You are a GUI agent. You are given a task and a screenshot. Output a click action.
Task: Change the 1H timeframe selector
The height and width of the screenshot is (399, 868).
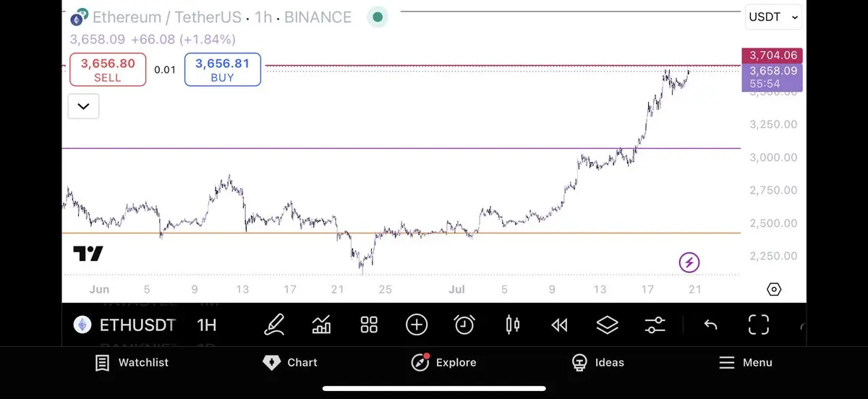click(207, 325)
